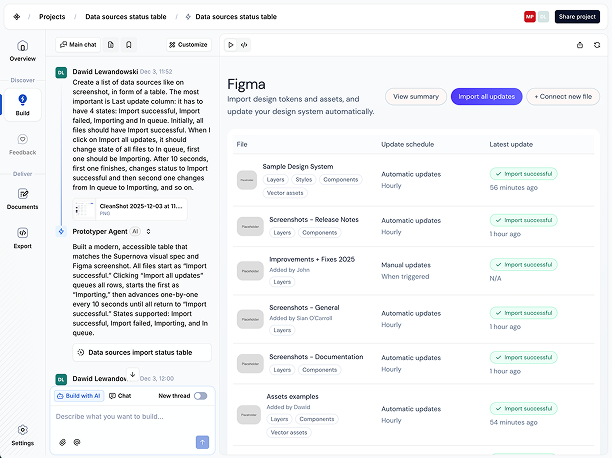Image resolution: width=612 pixels, height=458 pixels.
Task: Click the Screenshots – Release Notes file name
Action: point(314,220)
